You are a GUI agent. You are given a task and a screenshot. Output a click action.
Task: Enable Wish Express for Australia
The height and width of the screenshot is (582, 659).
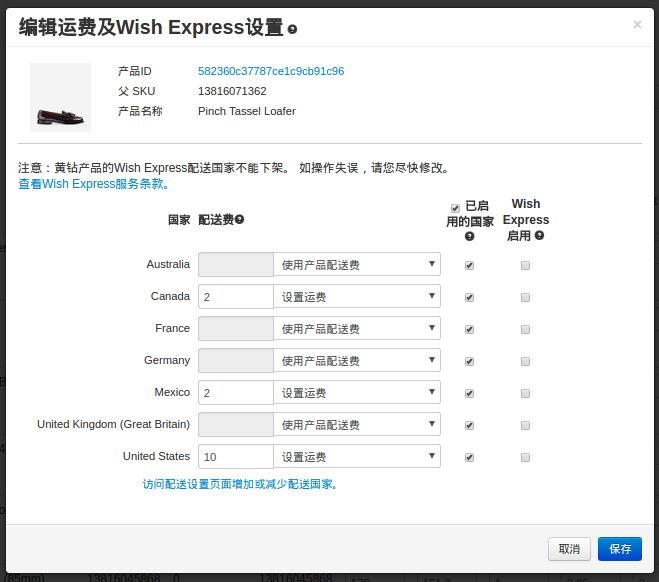point(525,265)
